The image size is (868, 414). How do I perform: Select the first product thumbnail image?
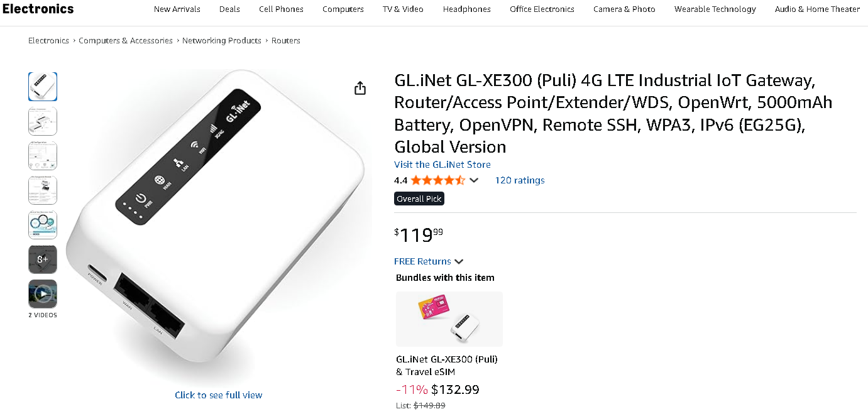(43, 87)
